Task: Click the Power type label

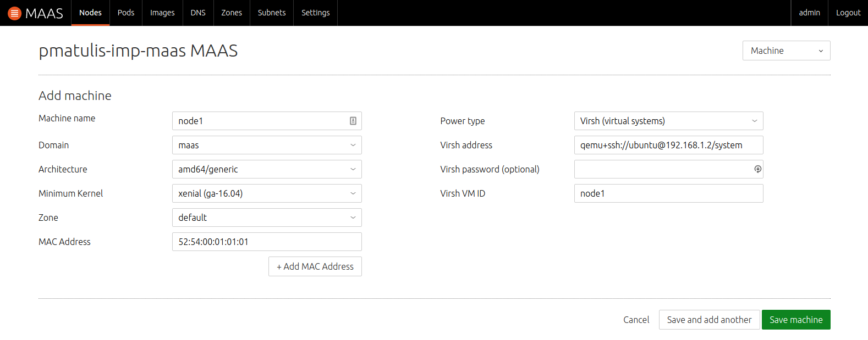Action: pyautogui.click(x=463, y=121)
